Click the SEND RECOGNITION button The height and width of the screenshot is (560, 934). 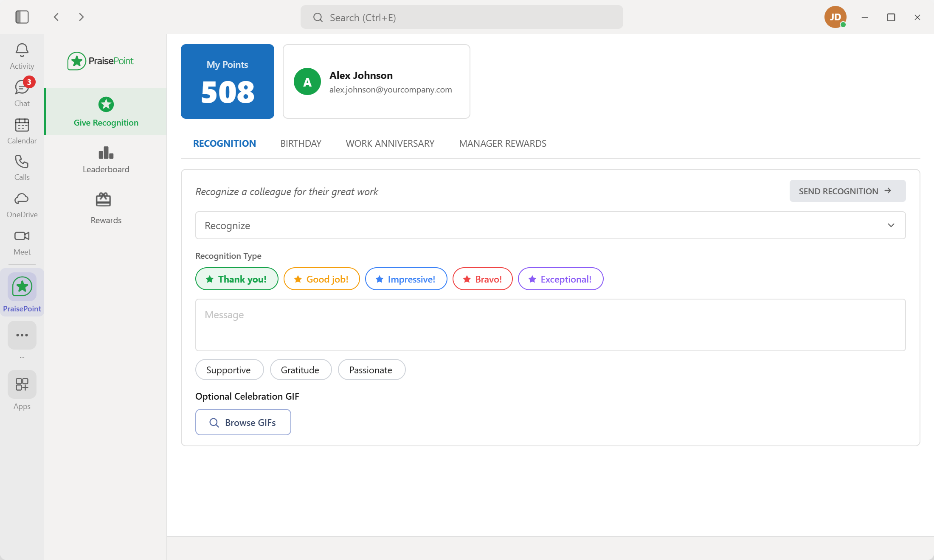coord(848,191)
